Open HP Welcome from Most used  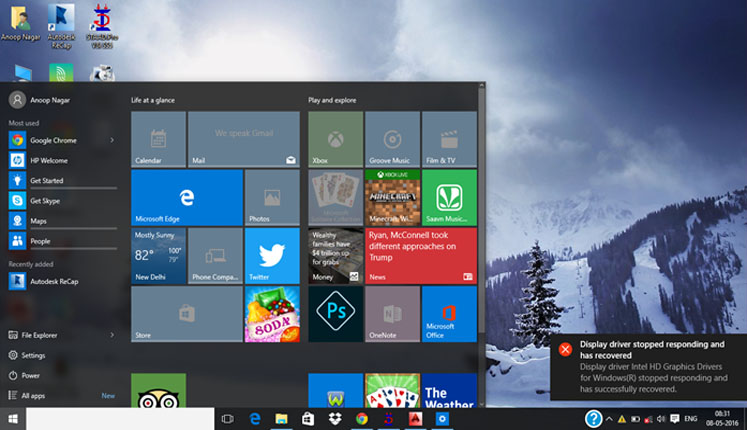pyautogui.click(x=62, y=160)
